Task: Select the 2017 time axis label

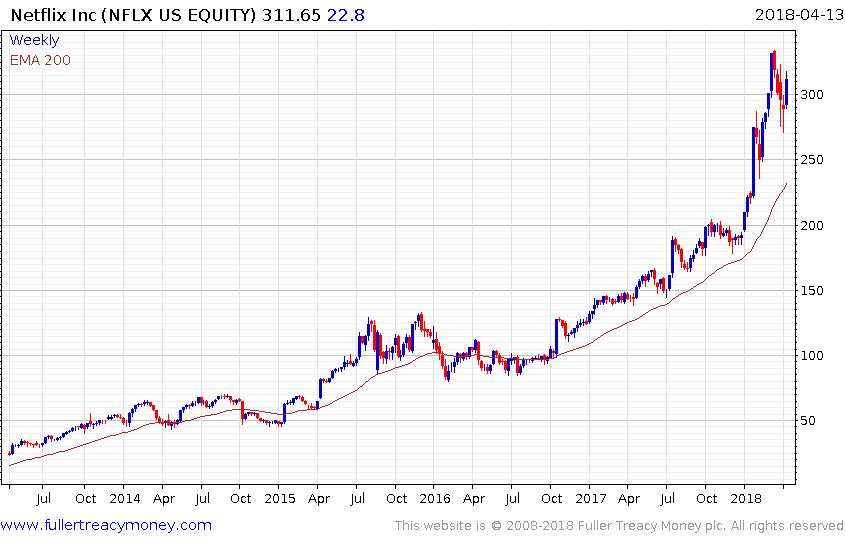Action: click(591, 499)
